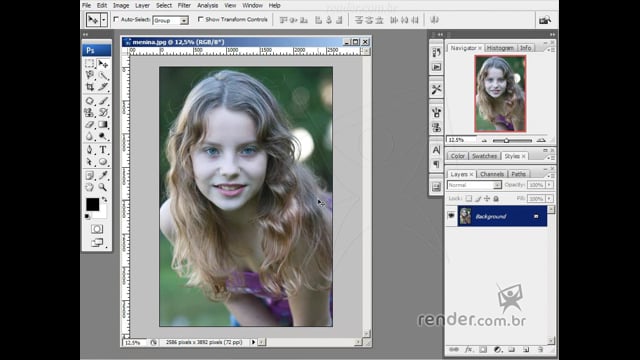Click the Go to Bridge icon
640x360 pixels.
544,20
